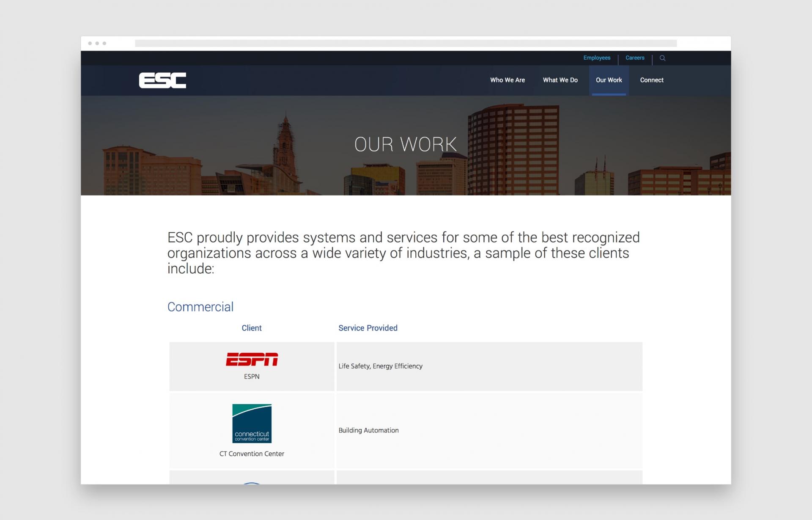Click the ESC logo in the header
This screenshot has width=812, height=520.
coord(162,80)
